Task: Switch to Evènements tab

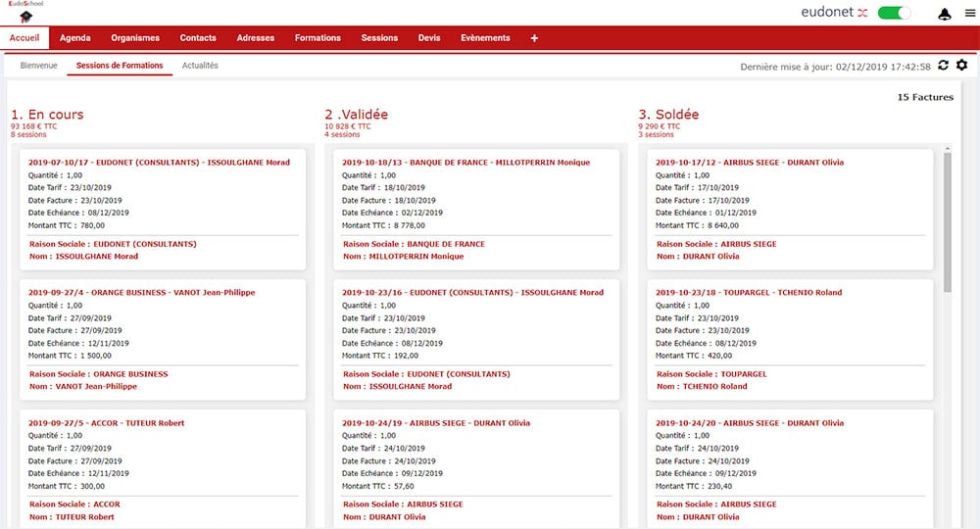Action: coord(486,38)
